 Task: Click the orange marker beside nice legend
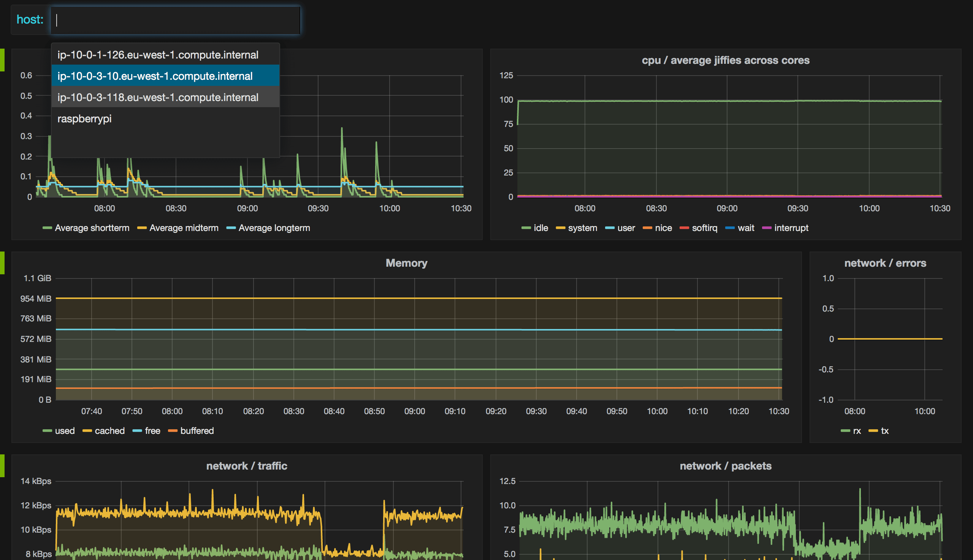pos(648,228)
